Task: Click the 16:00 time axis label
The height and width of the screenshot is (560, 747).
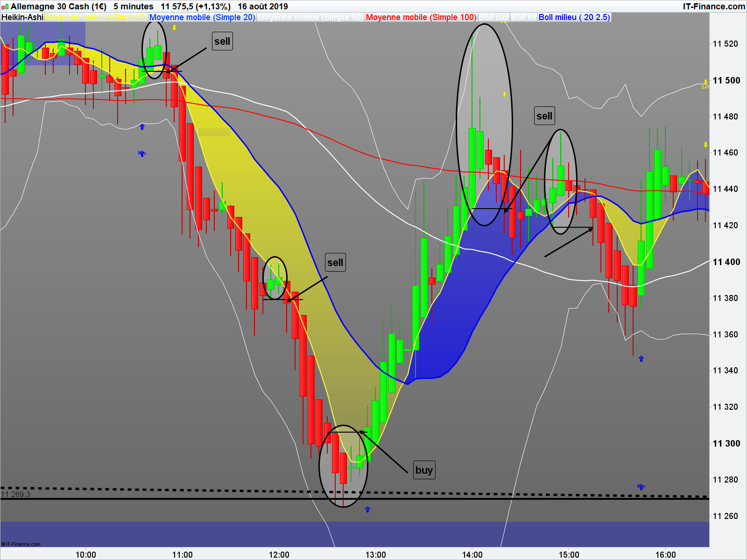Action: click(666, 555)
